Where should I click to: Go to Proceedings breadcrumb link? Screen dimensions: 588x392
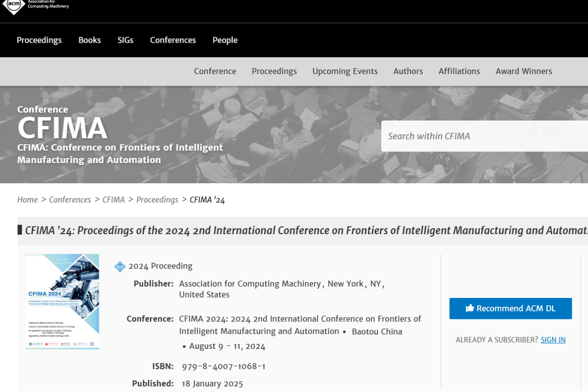coord(157,199)
